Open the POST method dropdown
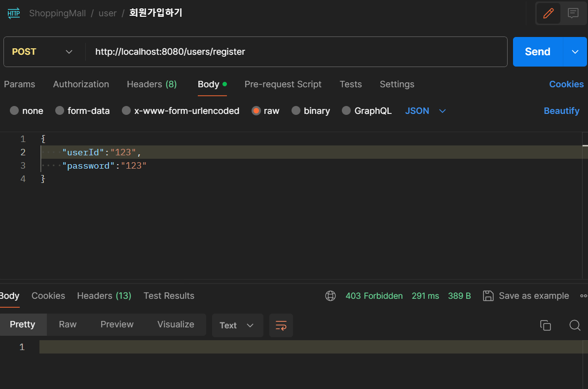This screenshot has height=389, width=588. click(42, 52)
